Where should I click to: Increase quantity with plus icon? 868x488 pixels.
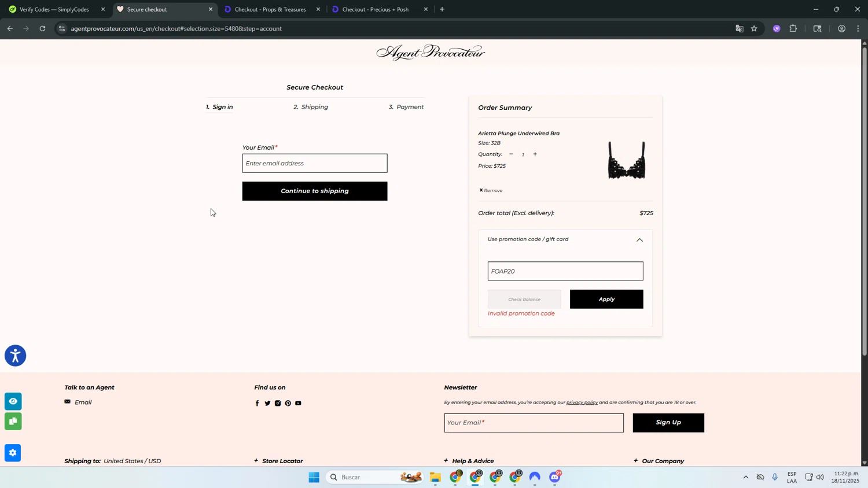tap(535, 154)
